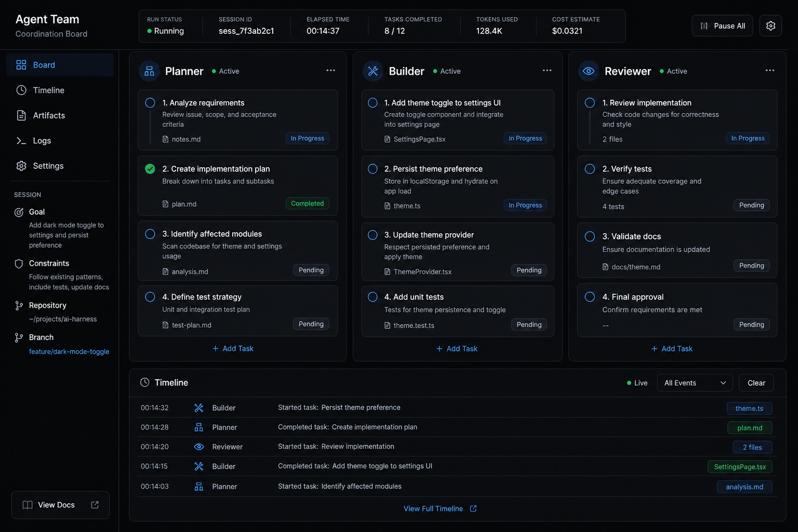The image size is (798, 532).
Task: Click file icon next to ThemeProvider.tsx
Action: pos(388,272)
